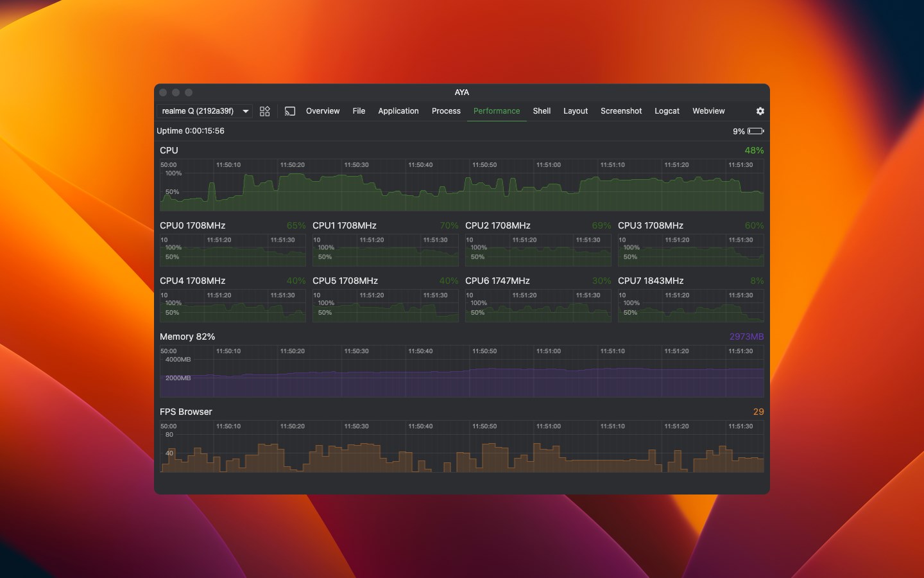Click the orange FPS Browser chart
Viewport: 924px width, 578px height.
(462, 446)
